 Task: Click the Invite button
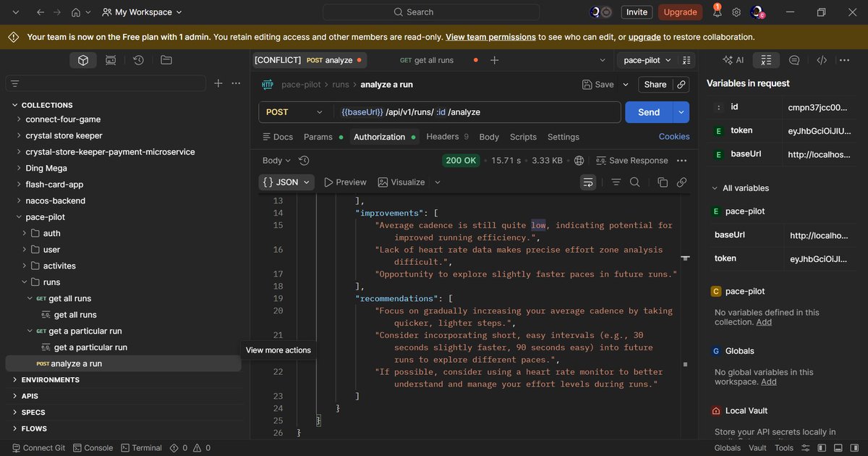pyautogui.click(x=637, y=12)
